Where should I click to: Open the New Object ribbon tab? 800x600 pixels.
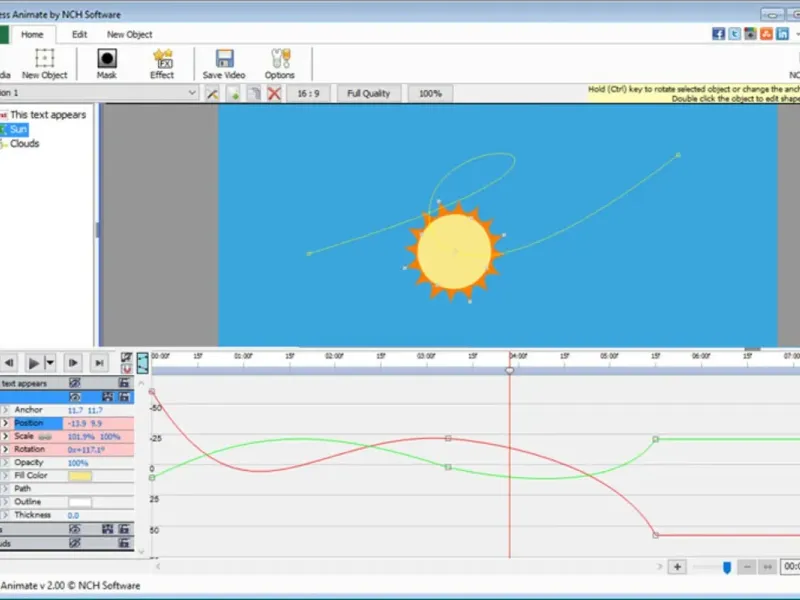click(130, 34)
